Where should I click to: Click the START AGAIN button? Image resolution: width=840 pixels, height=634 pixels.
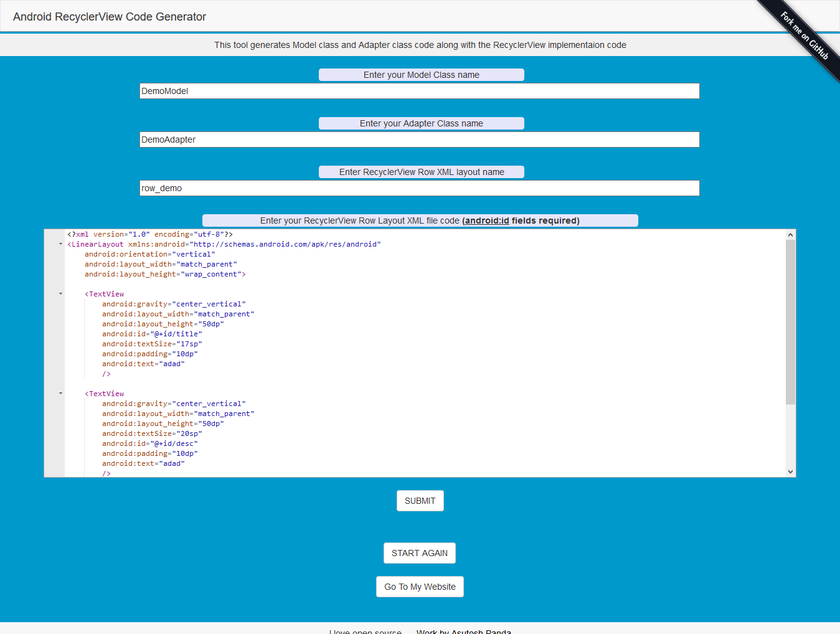coord(420,553)
